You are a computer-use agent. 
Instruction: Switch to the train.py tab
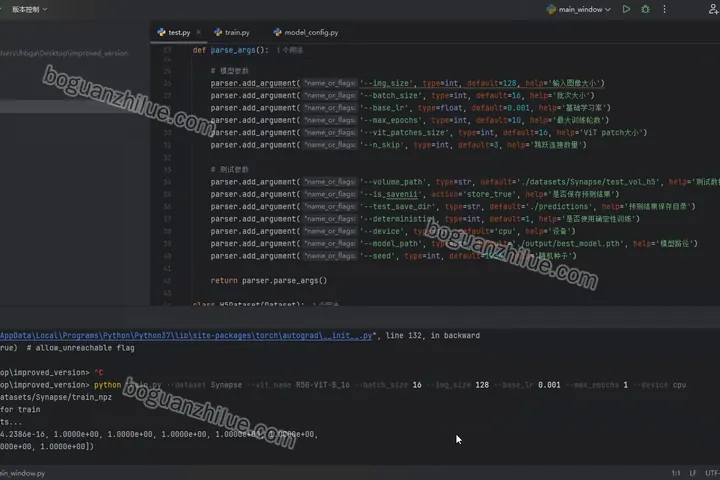pyautogui.click(x=232, y=32)
